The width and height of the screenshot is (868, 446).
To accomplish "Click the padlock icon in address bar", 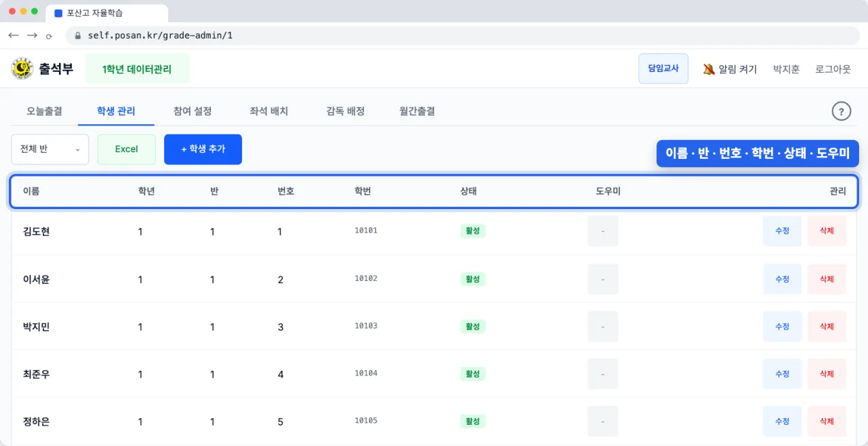I will (78, 35).
